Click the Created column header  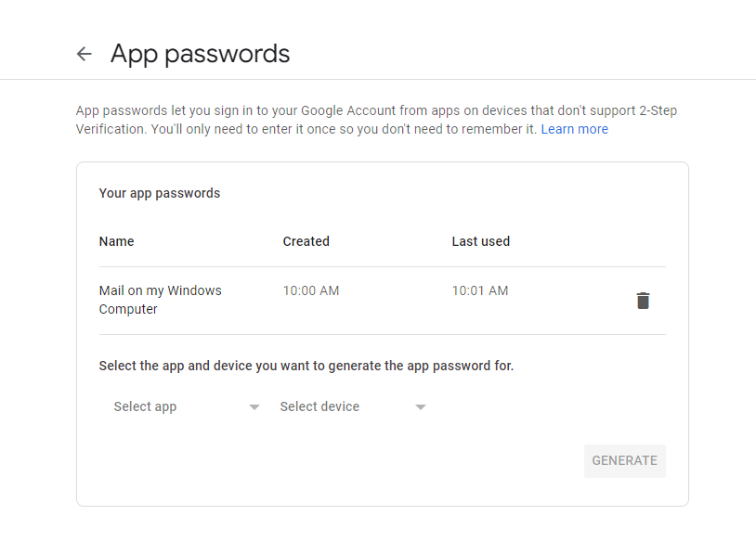click(x=306, y=241)
